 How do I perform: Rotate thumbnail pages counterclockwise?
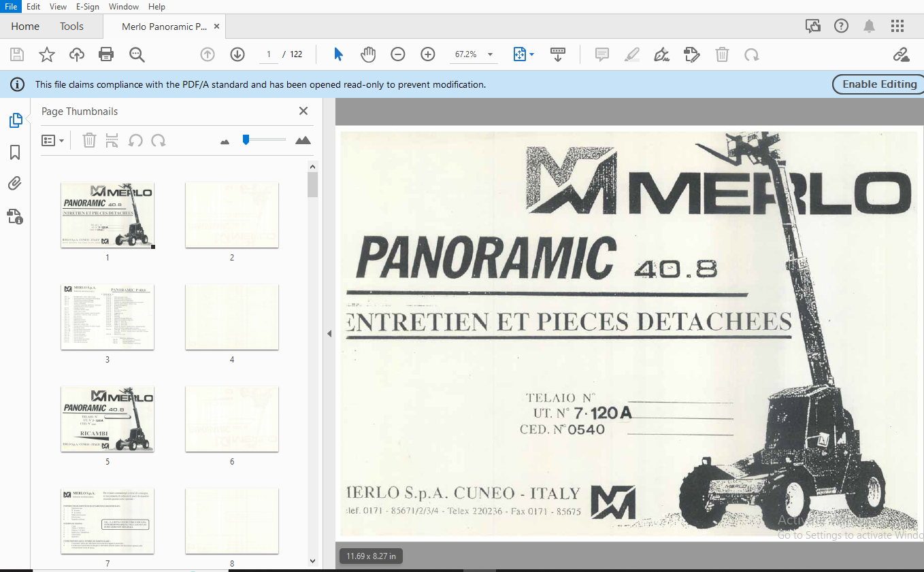(x=135, y=141)
